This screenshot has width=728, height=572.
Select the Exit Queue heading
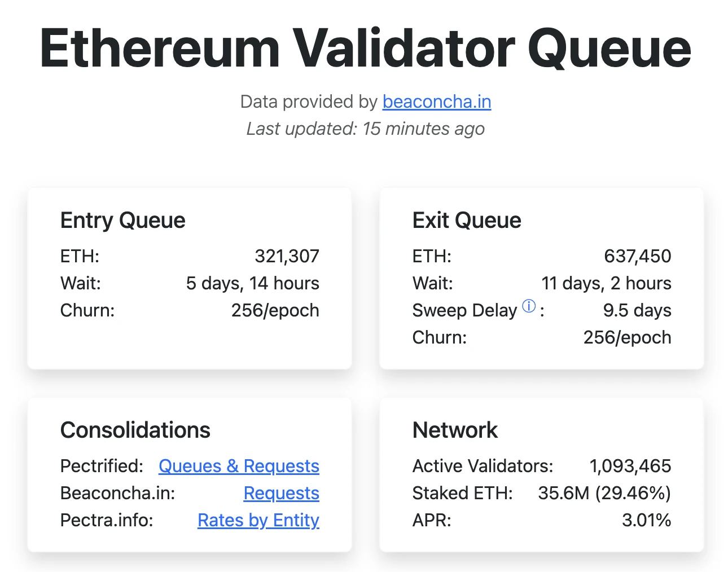tap(467, 220)
